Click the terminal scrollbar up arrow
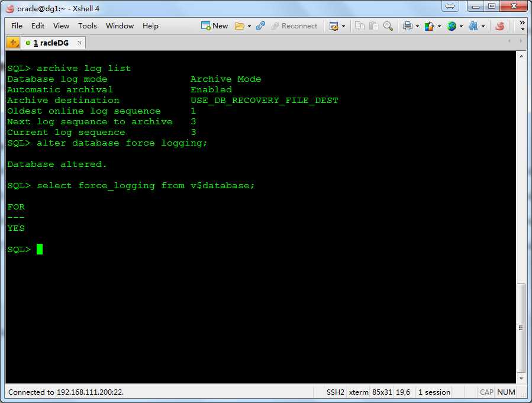Viewport: 532px width, 403px height. point(521,56)
